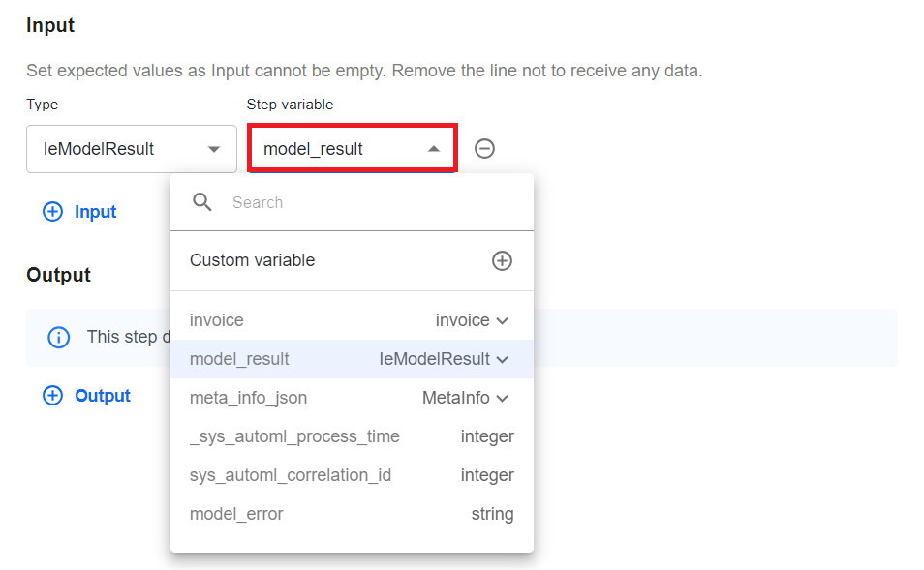Viewport: 924px width, 570px height.
Task: Select the meta_info_json variable option
Action: (352, 398)
